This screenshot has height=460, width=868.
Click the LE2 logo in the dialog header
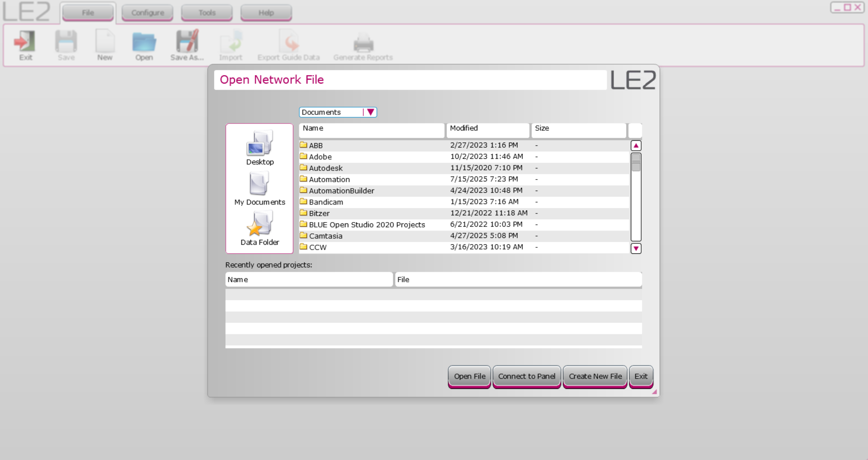(x=633, y=80)
